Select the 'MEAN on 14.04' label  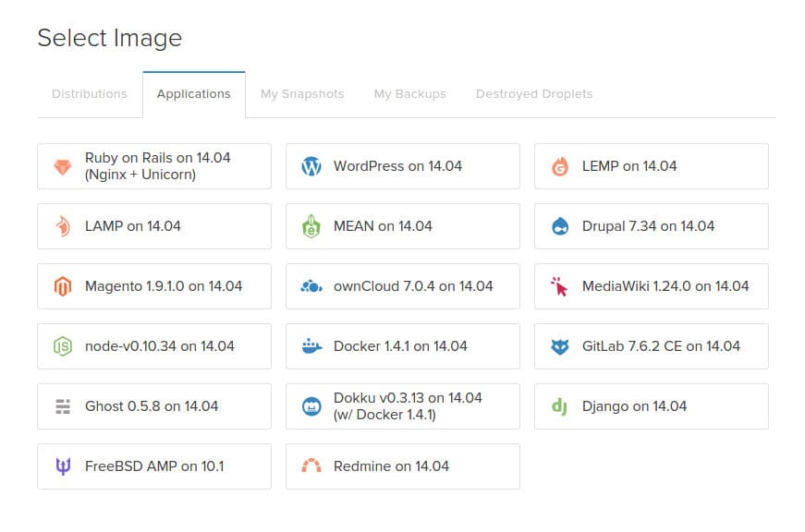coord(383,226)
